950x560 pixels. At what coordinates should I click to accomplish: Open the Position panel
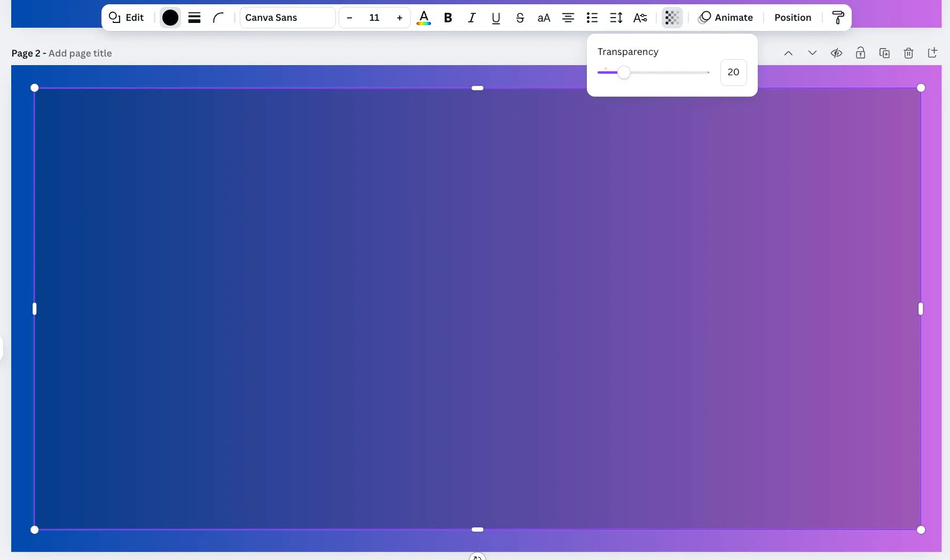(792, 18)
